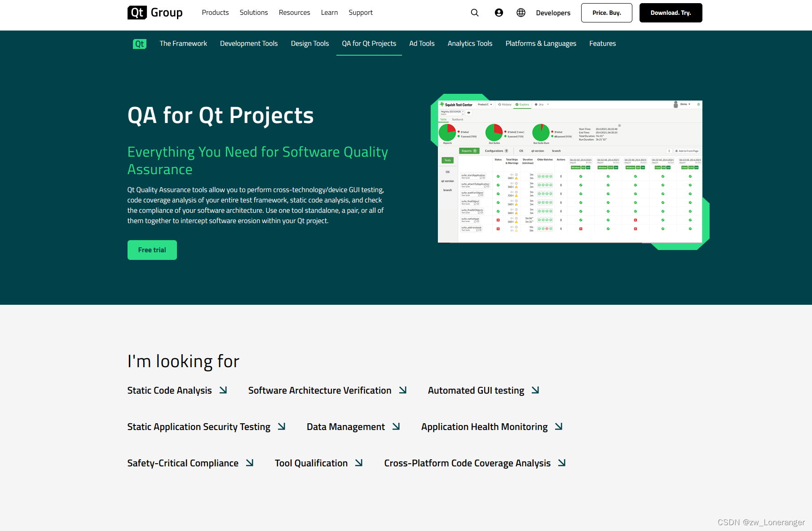Viewport: 812px width, 531px height.
Task: Click arrow icon next to Automated GUI testing
Action: [535, 390]
